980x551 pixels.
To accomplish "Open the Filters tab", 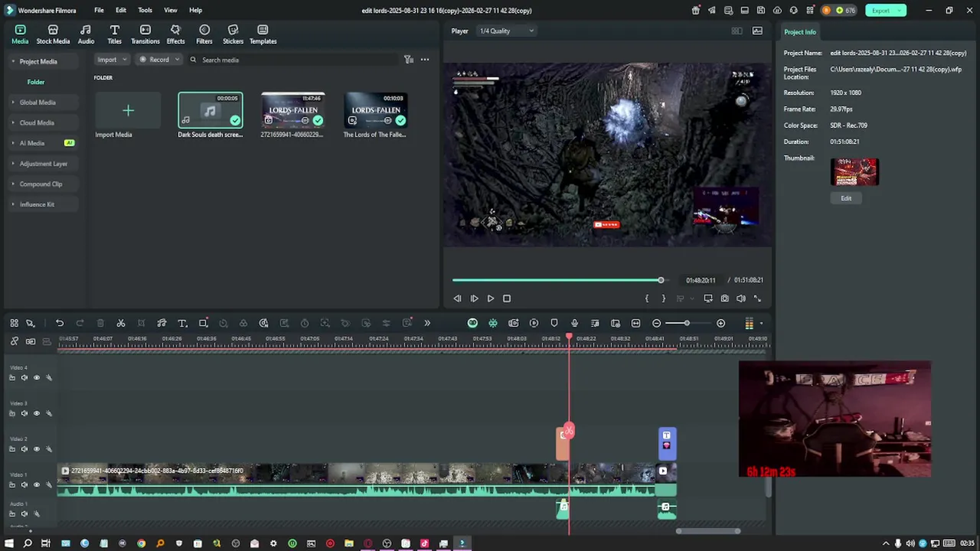I will tap(204, 34).
